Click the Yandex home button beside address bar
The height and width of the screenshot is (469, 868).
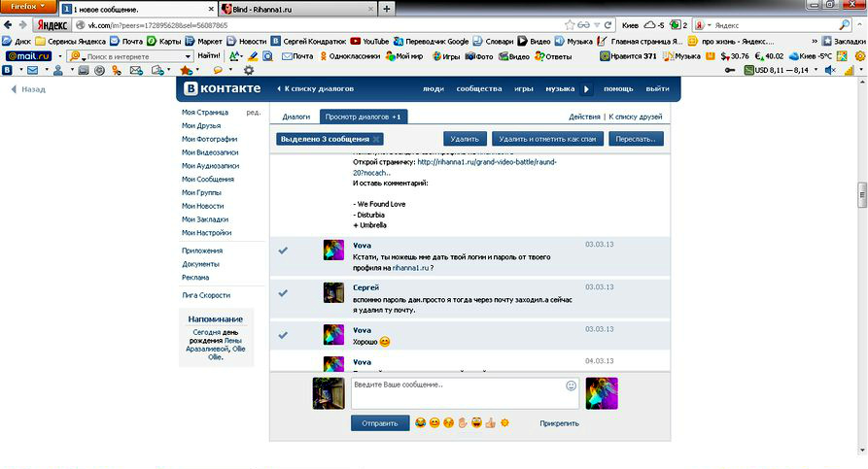point(52,25)
